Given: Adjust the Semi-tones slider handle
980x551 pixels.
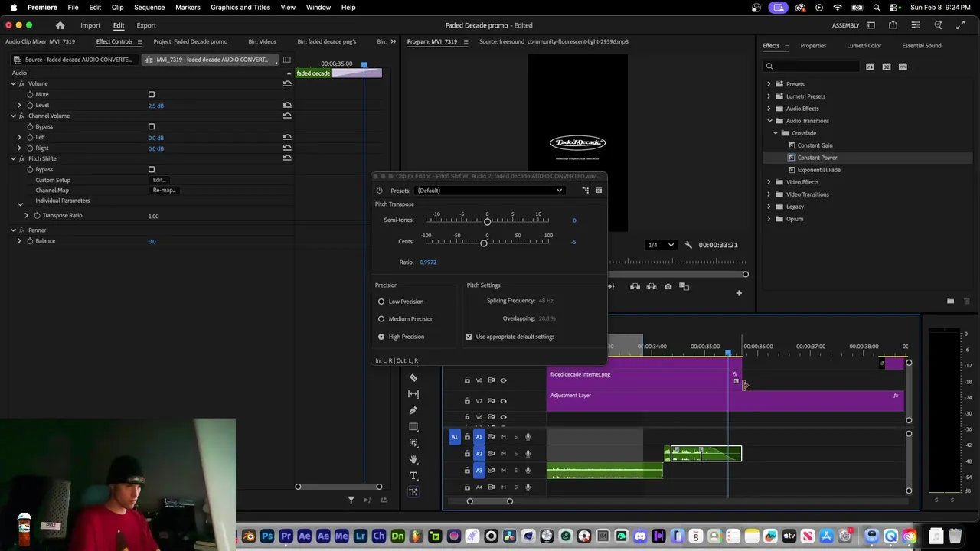Looking at the screenshot, I should pos(487,221).
